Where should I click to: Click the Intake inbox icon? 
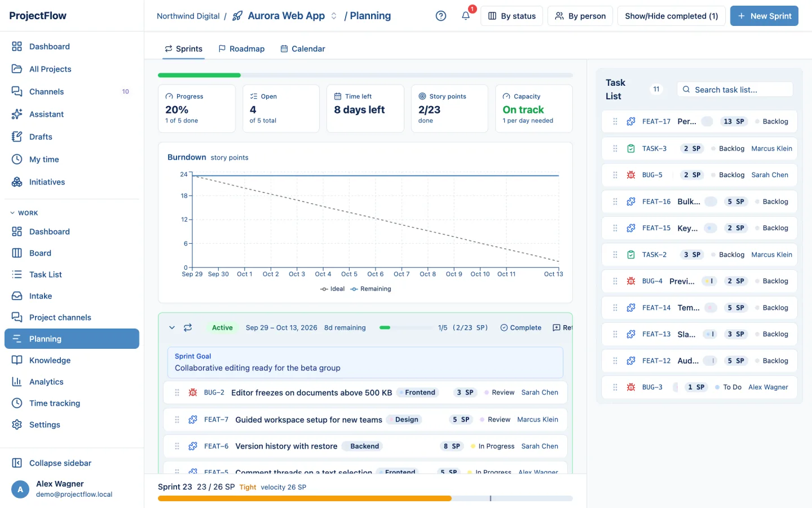click(x=17, y=296)
